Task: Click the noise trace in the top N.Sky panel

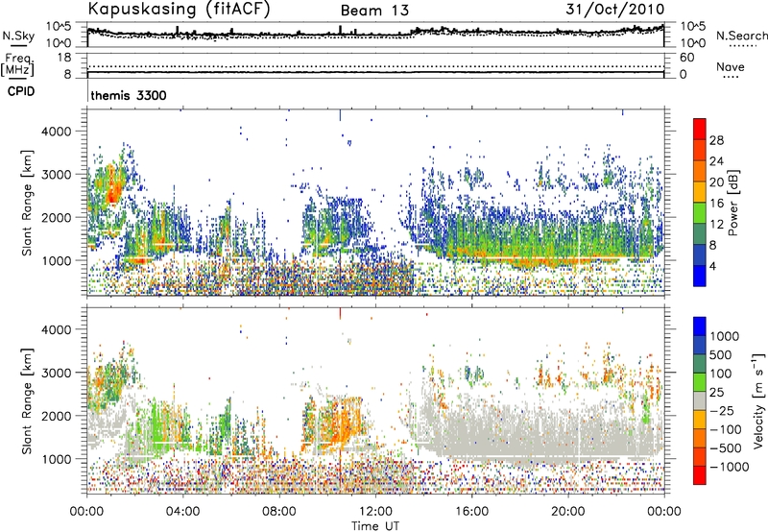Action: point(375,34)
